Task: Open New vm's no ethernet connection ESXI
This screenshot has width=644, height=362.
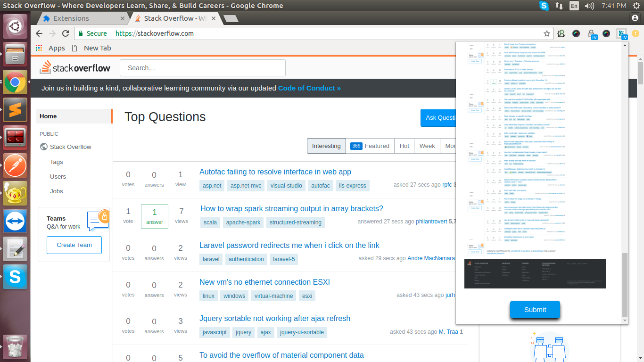Action: pos(264,282)
